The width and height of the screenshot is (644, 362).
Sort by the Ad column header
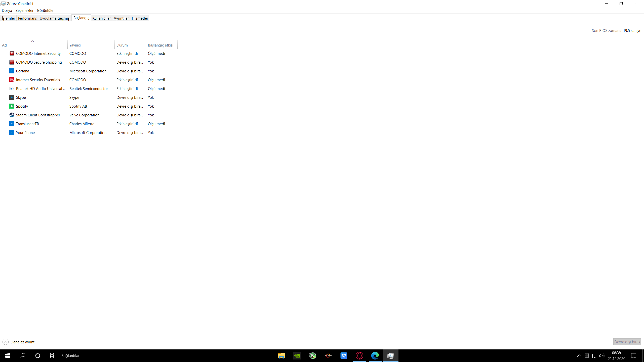[x=34, y=44]
